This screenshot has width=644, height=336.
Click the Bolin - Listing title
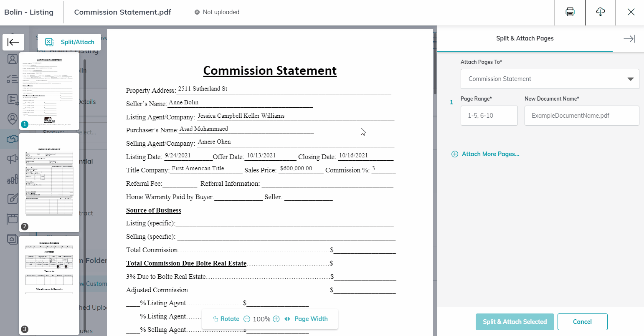(x=29, y=12)
